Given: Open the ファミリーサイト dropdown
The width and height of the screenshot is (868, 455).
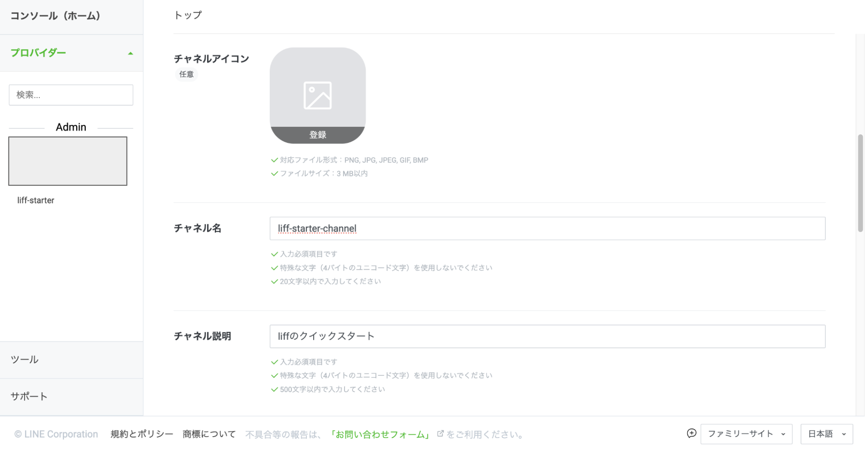Looking at the screenshot, I should coord(746,434).
